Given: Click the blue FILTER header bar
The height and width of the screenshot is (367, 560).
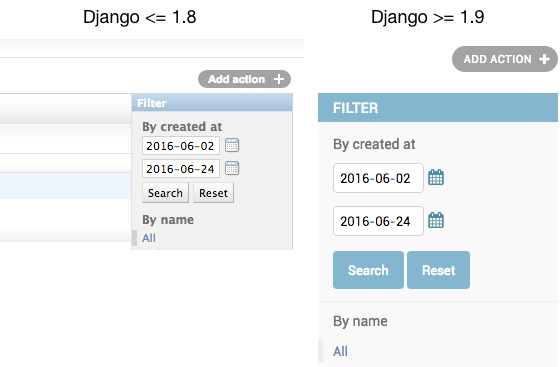Looking at the screenshot, I should [x=438, y=108].
